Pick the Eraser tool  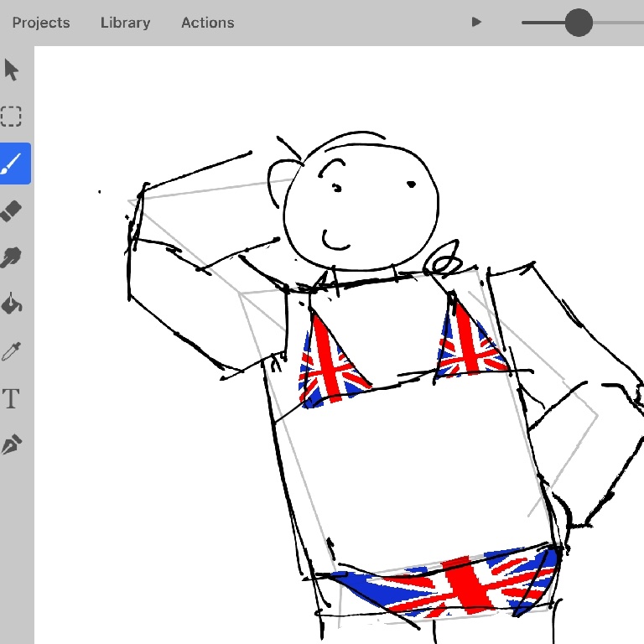(x=11, y=210)
